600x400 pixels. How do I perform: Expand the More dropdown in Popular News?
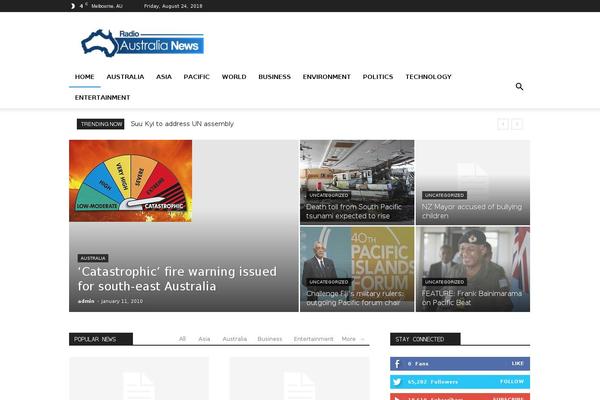(353, 339)
